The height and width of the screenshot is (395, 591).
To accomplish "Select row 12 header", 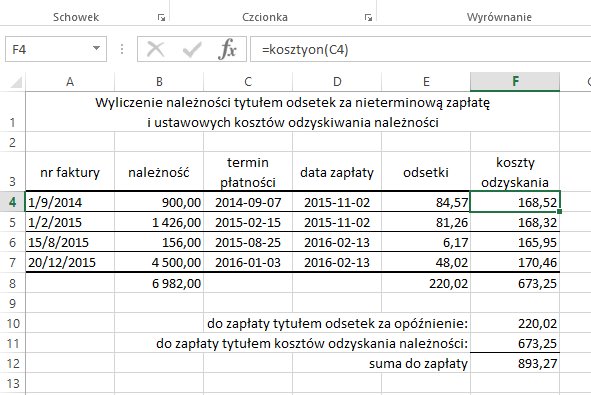I will 12,363.
